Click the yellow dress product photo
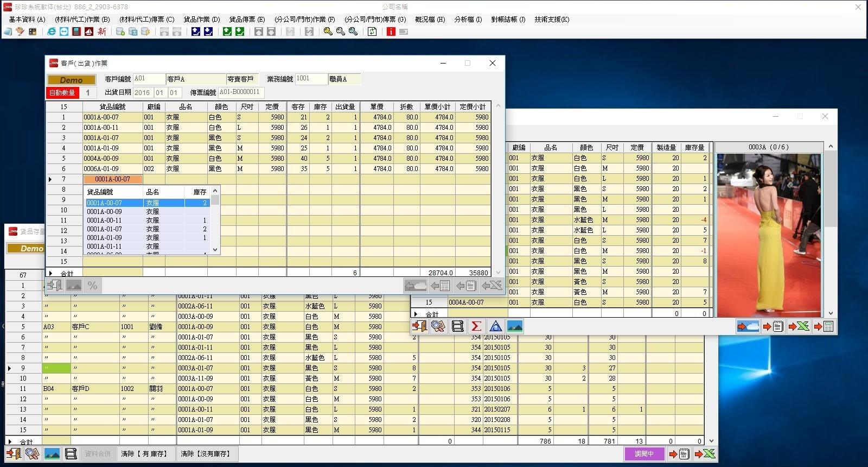The height and width of the screenshot is (467, 868). [769, 235]
